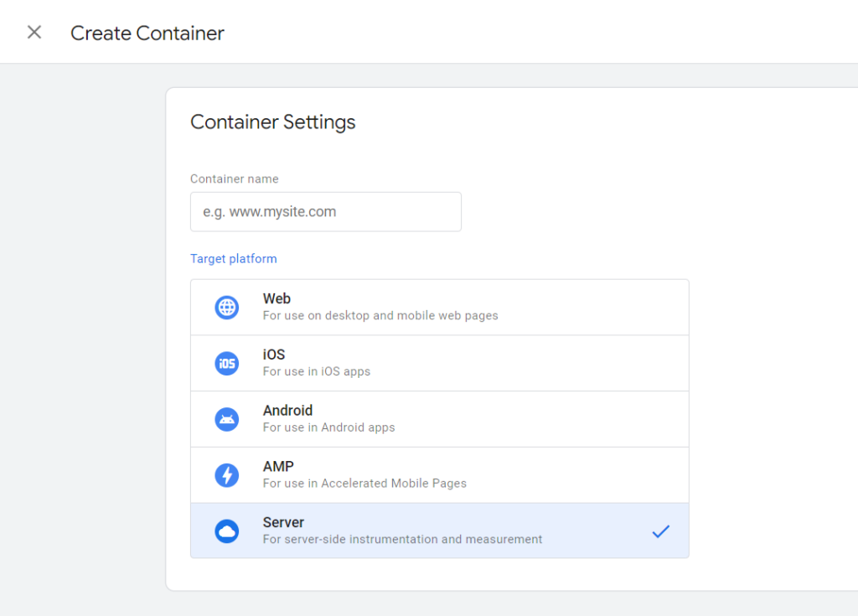Click the Server cloud icon

(227, 531)
